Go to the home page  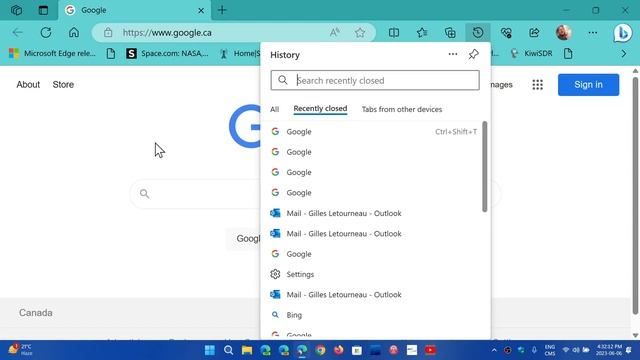coord(74,33)
